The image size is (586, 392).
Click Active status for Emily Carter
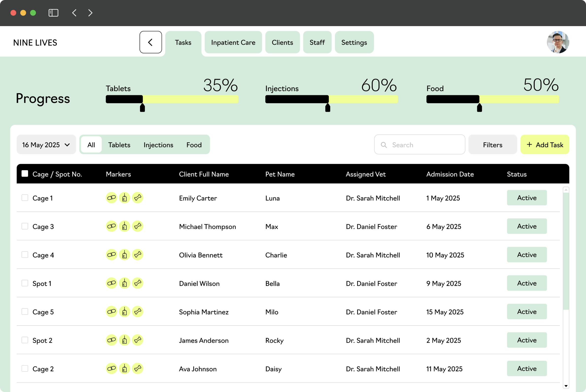coord(527,198)
